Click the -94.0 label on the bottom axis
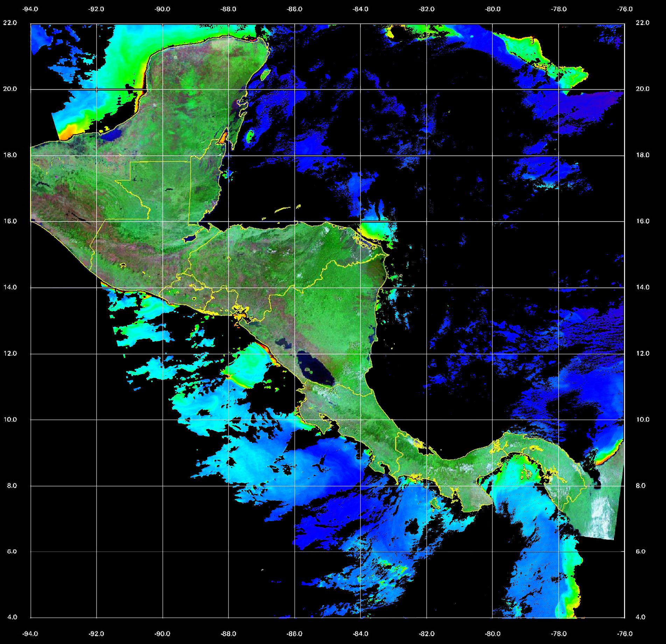This screenshot has height=644, width=666. (30, 633)
